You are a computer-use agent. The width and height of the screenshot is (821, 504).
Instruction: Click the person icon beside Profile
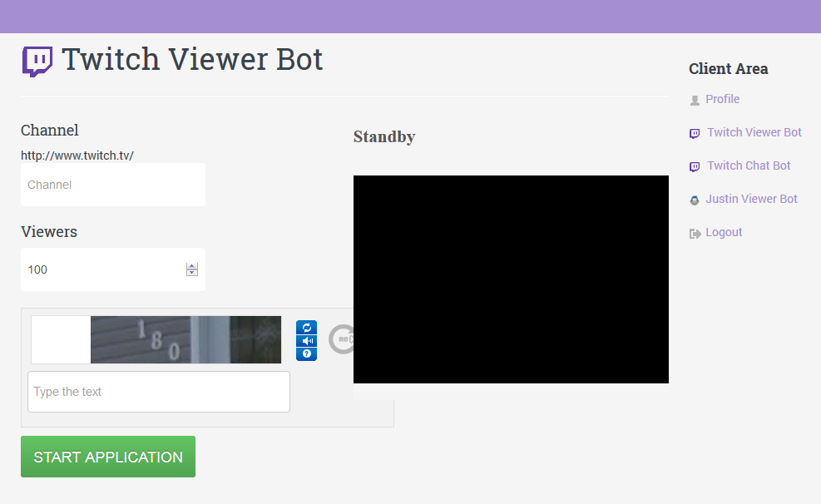coord(695,100)
